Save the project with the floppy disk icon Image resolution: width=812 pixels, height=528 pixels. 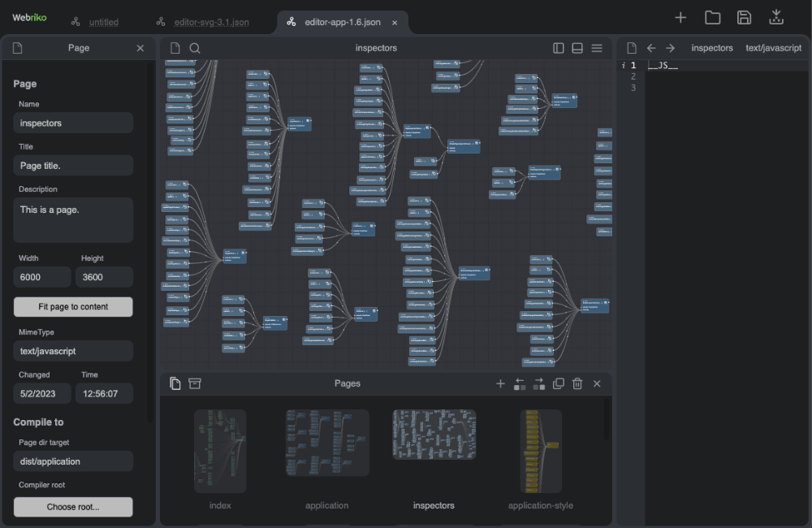pyautogui.click(x=744, y=18)
